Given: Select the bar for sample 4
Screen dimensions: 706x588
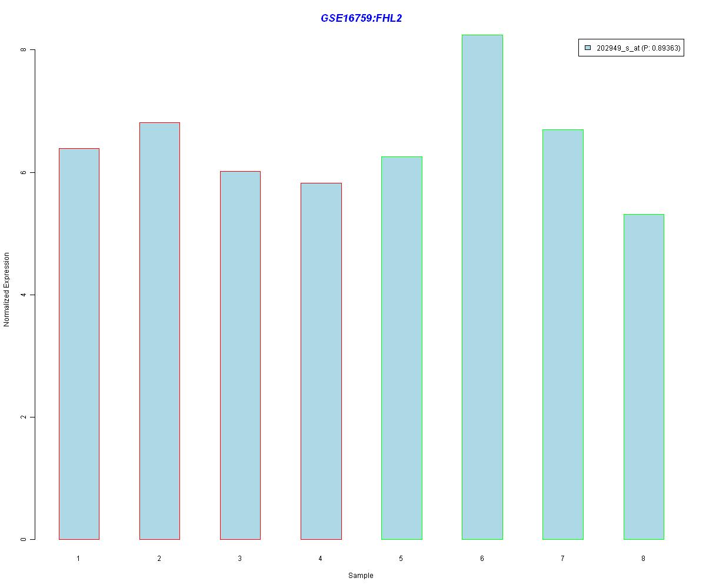Looking at the screenshot, I should pos(321,361).
